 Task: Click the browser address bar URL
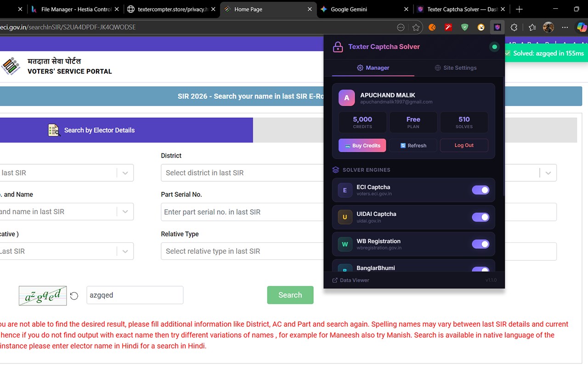coord(68,27)
